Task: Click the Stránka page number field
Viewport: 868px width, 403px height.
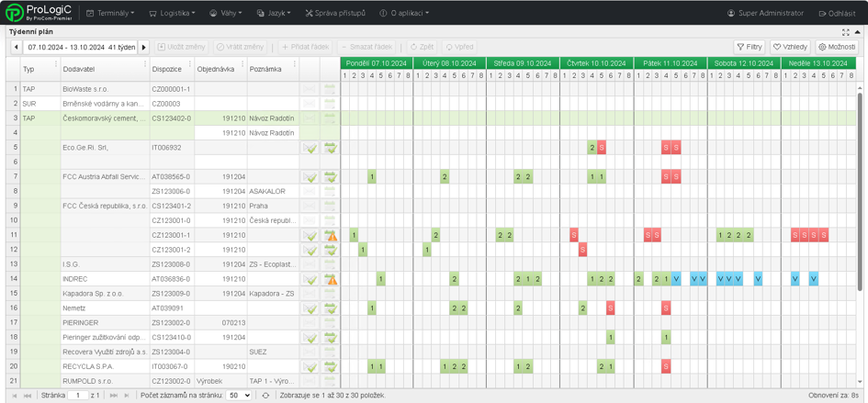Action: point(77,396)
